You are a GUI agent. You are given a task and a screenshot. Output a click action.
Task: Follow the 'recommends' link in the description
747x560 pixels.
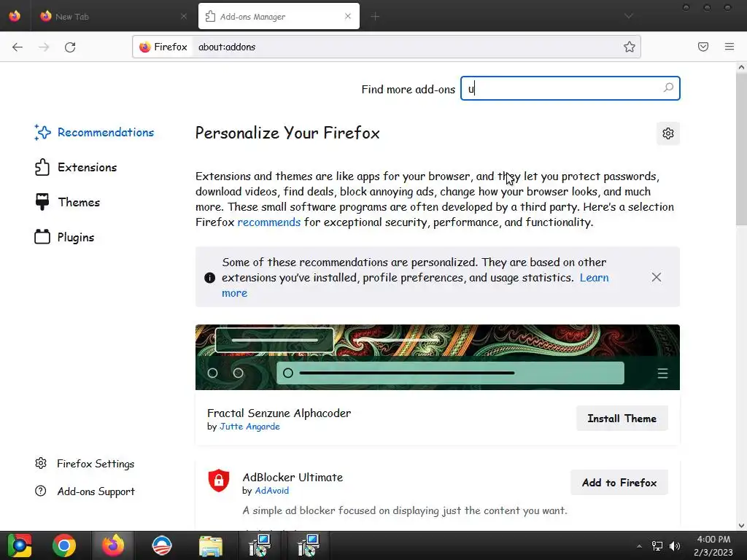268,222
